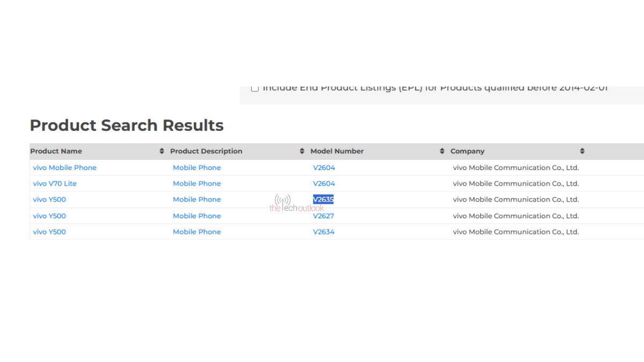Viewport: 644px width, 362px height.
Task: Toggle Include End Product Listings checkbox
Action: (x=255, y=88)
